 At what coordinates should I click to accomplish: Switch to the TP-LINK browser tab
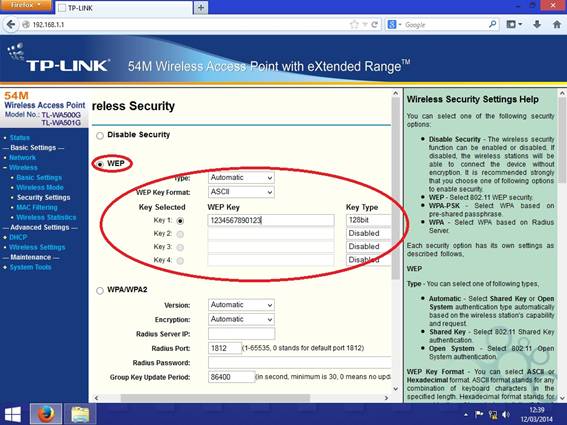click(124, 8)
